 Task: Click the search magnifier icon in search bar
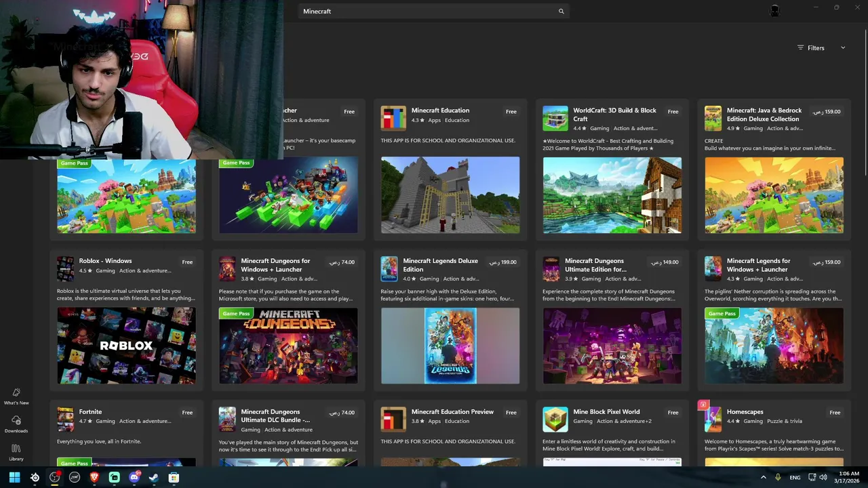(561, 12)
